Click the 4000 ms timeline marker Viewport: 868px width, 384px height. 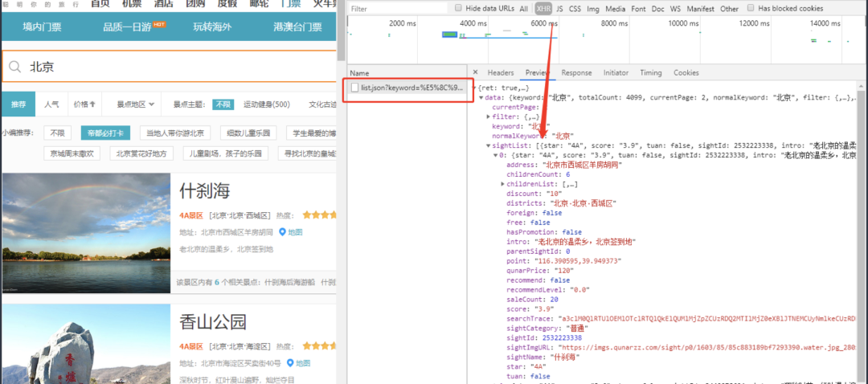click(473, 23)
